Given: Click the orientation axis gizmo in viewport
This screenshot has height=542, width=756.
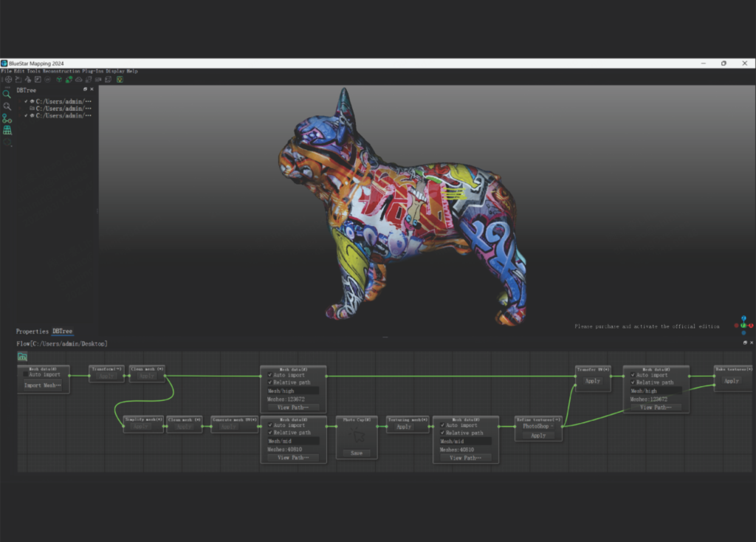Looking at the screenshot, I should [744, 324].
